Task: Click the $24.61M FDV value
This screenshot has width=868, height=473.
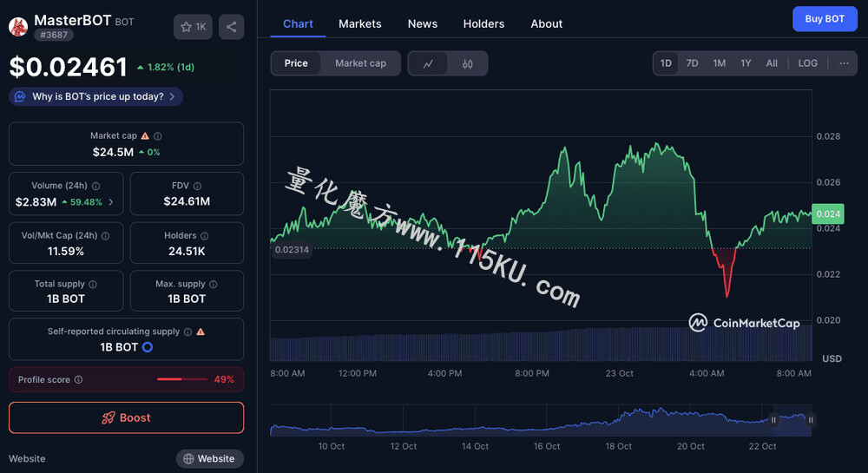Action: pyautogui.click(x=187, y=201)
